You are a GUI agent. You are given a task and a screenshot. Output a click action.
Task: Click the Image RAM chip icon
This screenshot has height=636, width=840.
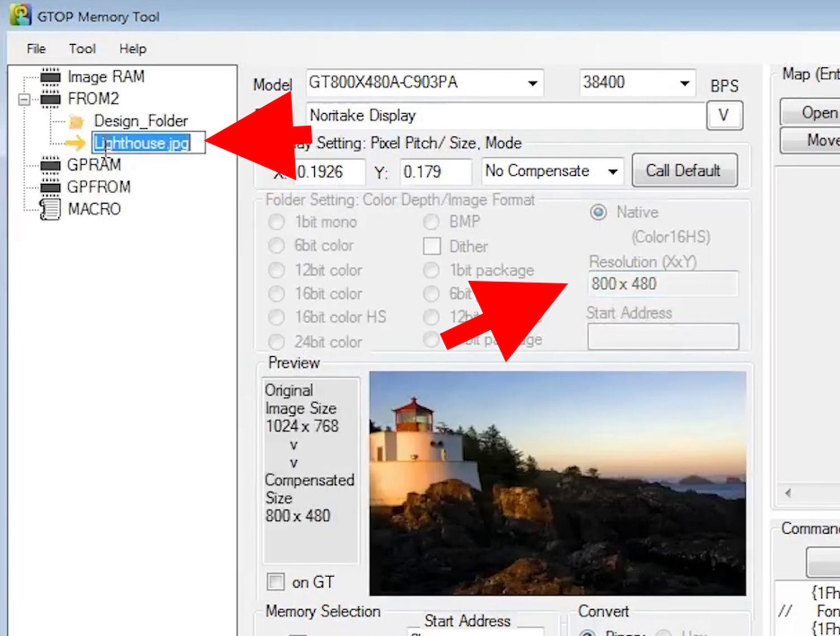click(x=50, y=76)
